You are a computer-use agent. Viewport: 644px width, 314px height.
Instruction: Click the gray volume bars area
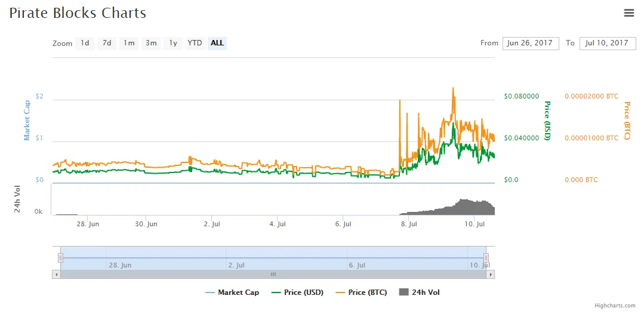coord(447,208)
